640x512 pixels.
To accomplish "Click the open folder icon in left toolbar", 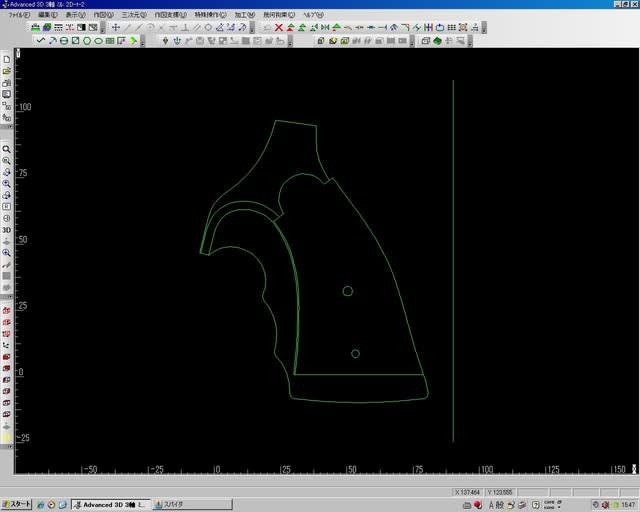I will (x=6, y=72).
